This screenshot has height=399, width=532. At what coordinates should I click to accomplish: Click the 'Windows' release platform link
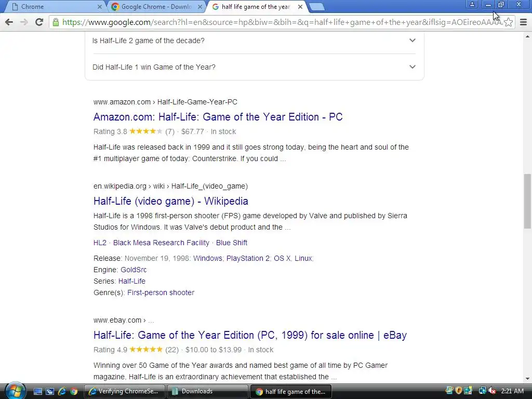[208, 259]
